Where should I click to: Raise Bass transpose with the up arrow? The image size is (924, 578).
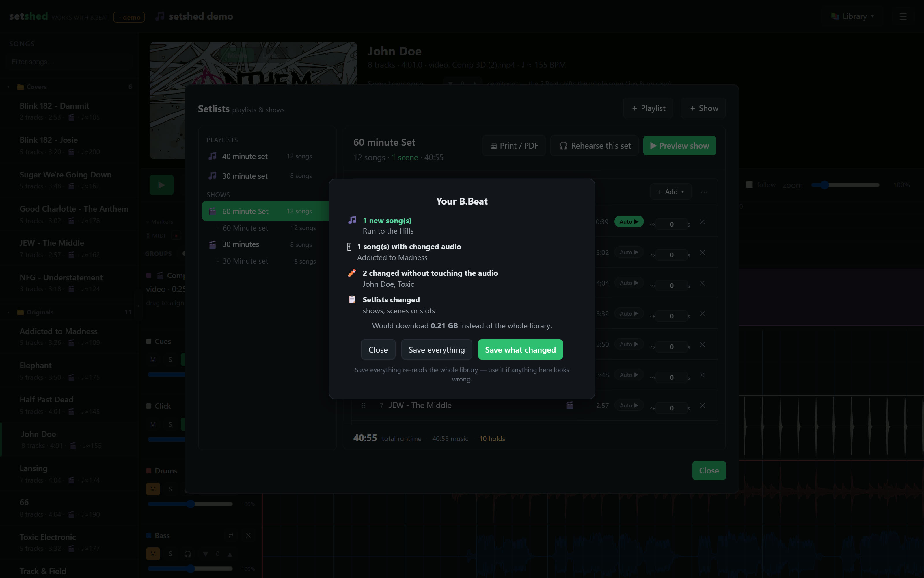pos(230,554)
